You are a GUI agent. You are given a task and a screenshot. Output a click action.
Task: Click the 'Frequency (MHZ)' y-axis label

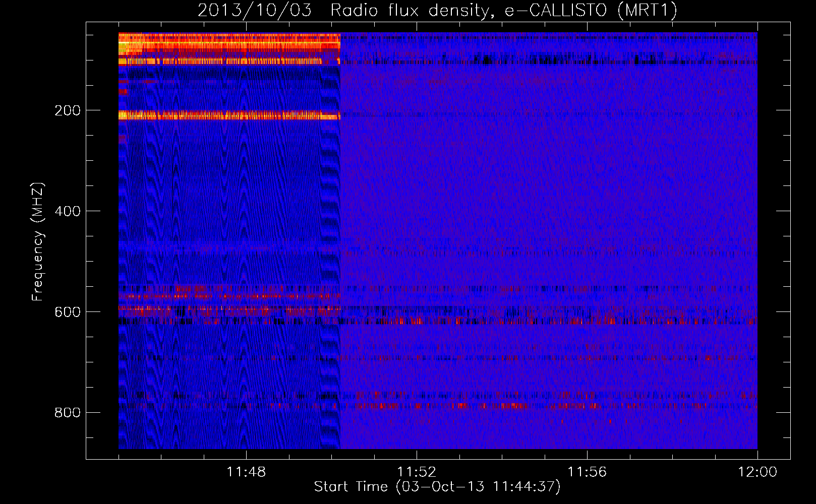coord(38,241)
